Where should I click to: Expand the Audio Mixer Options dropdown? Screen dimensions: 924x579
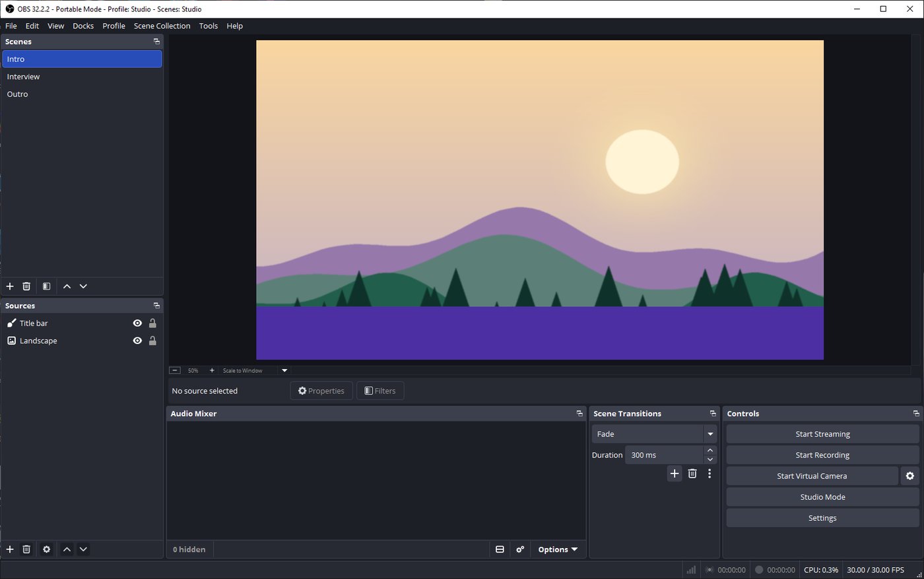[x=558, y=549]
